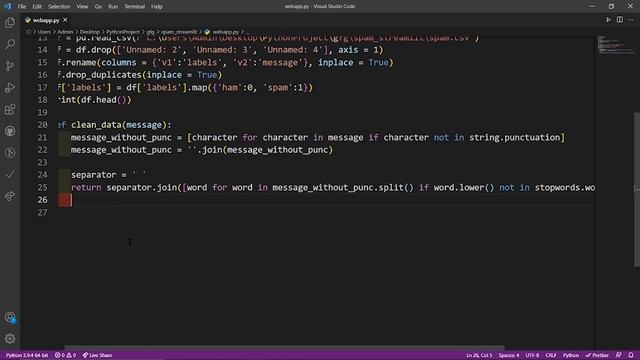
Task: Click 'inplace' keyword on line 15
Action: pyautogui.click(x=336, y=62)
